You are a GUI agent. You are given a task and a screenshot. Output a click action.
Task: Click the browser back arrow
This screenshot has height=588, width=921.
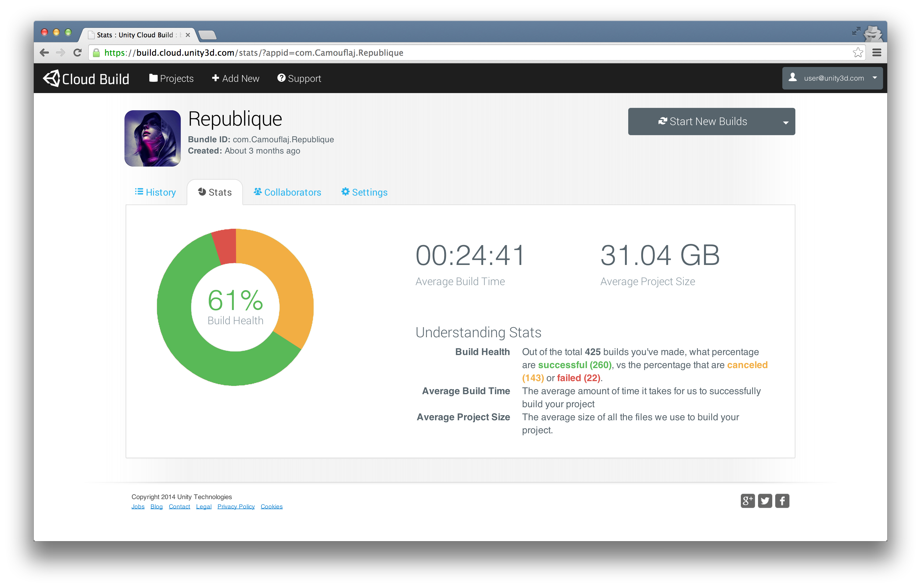point(44,53)
